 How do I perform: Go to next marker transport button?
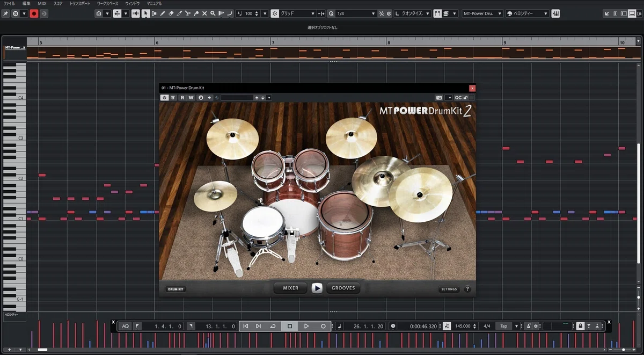tap(258, 326)
